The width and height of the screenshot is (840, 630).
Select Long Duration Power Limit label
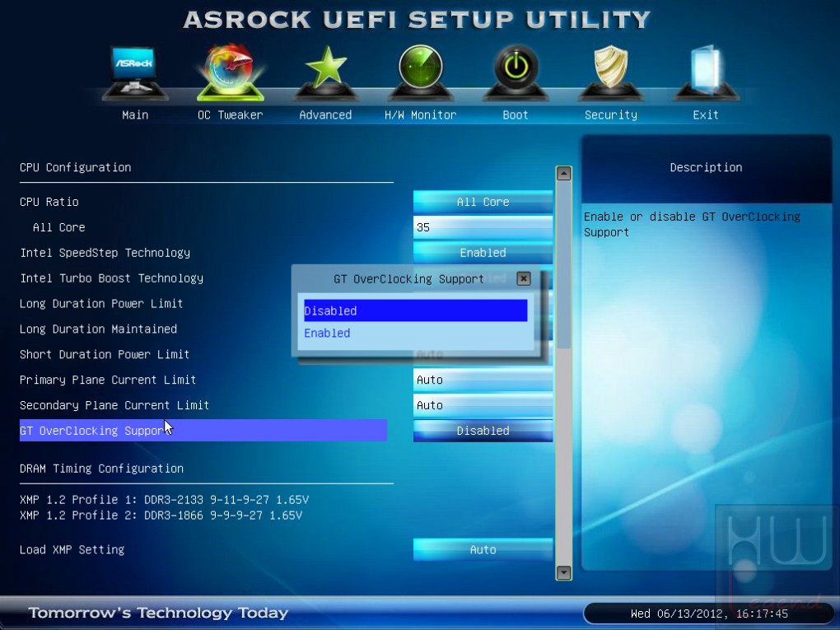[x=101, y=304]
